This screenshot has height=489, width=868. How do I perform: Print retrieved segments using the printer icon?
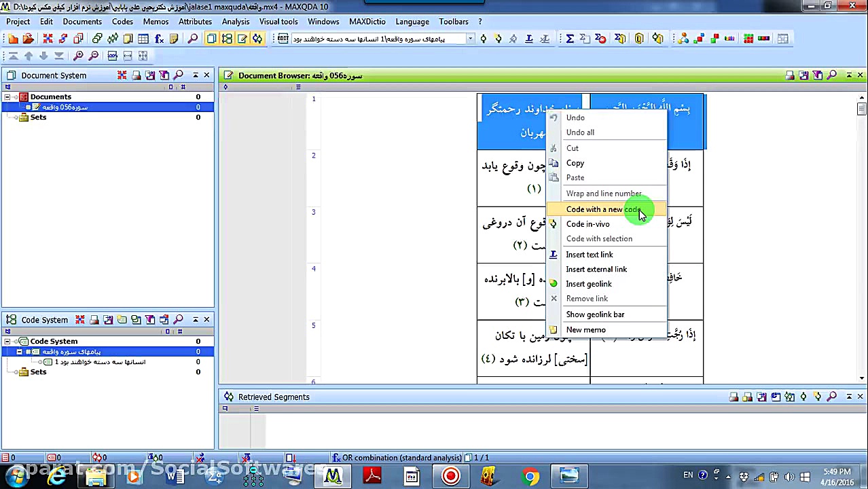(734, 397)
